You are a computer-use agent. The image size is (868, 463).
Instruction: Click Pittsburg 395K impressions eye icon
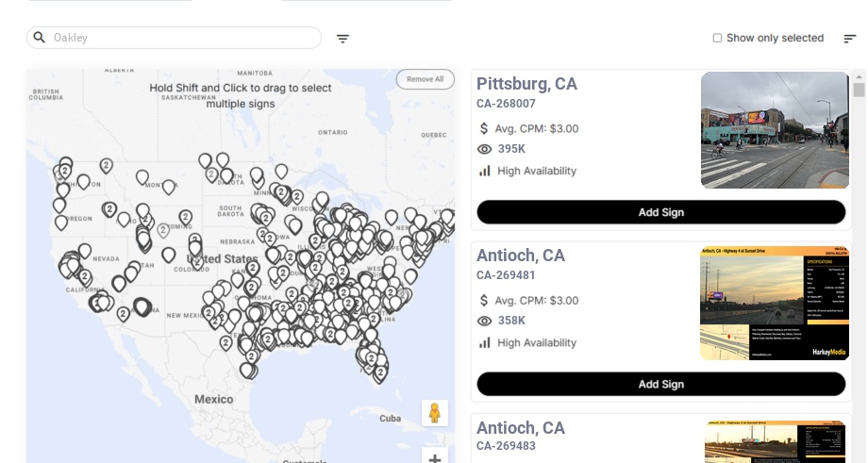[x=485, y=149]
